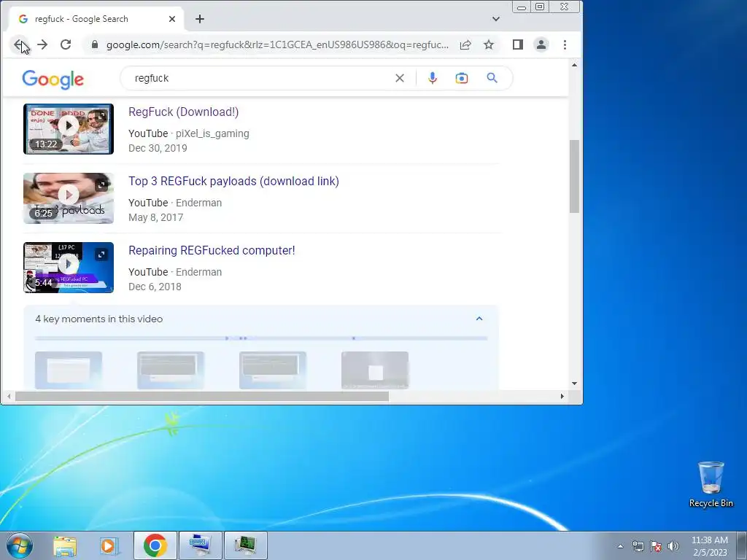Open the taskbar clock and date

tap(710, 546)
